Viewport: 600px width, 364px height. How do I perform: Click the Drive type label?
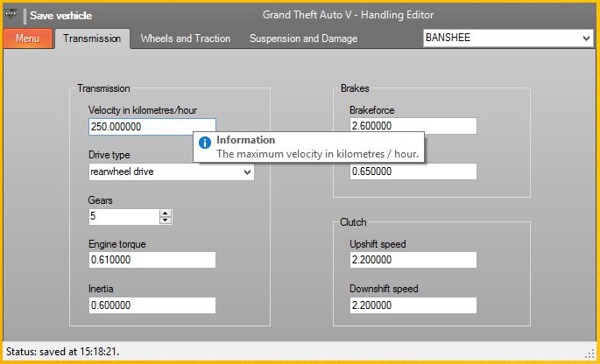point(109,155)
